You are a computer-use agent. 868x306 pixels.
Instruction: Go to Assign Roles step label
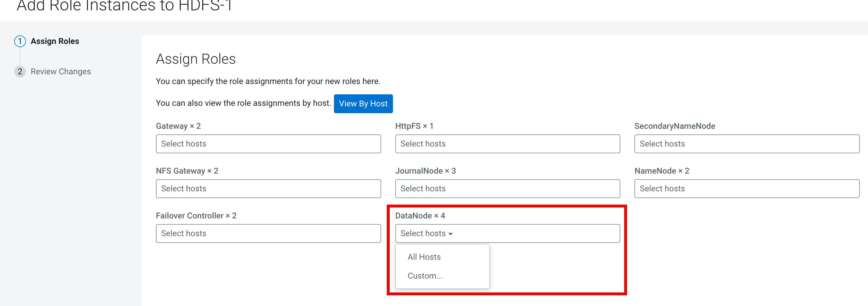coord(55,41)
